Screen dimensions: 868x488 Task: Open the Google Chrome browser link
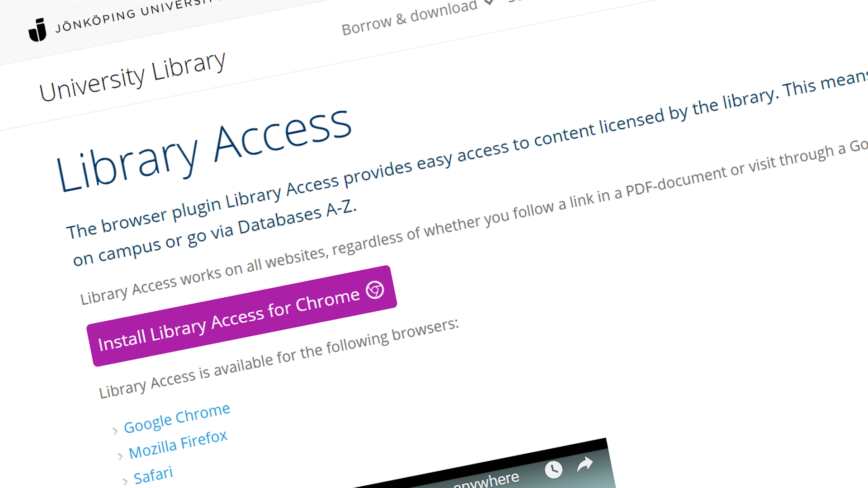pos(177,418)
